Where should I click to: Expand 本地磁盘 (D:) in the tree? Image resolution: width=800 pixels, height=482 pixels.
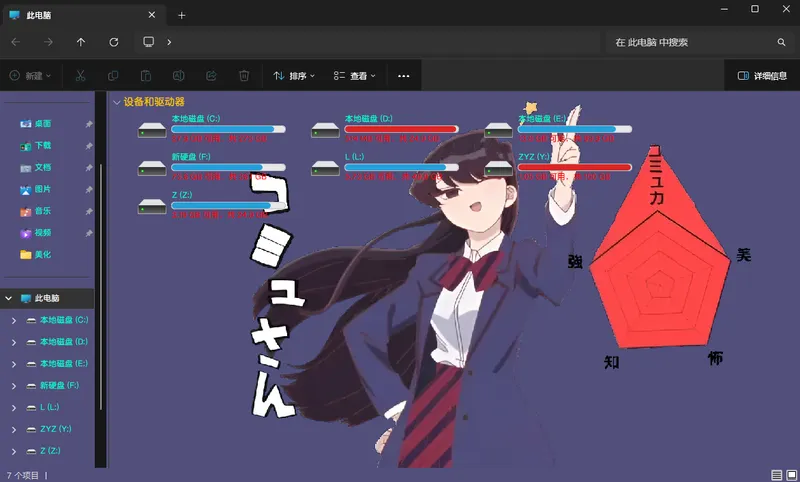pos(14,342)
